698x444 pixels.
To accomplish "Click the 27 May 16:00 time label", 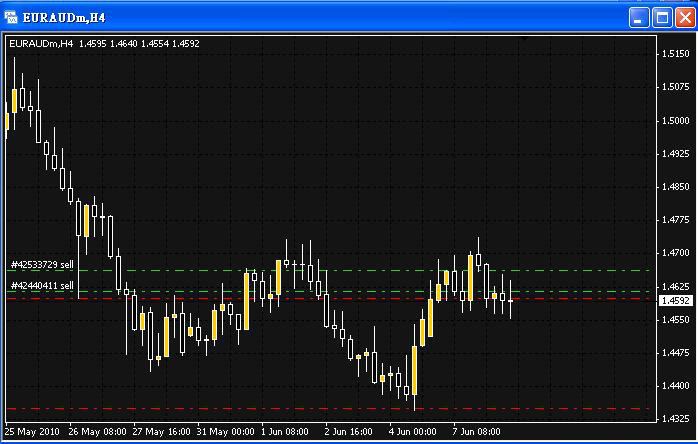I will [162, 432].
